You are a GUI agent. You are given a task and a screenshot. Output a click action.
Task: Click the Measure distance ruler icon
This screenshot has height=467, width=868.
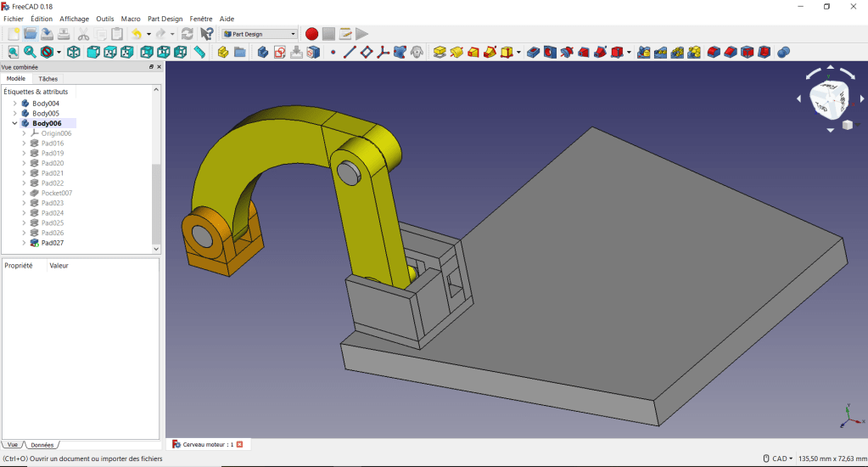tap(199, 53)
